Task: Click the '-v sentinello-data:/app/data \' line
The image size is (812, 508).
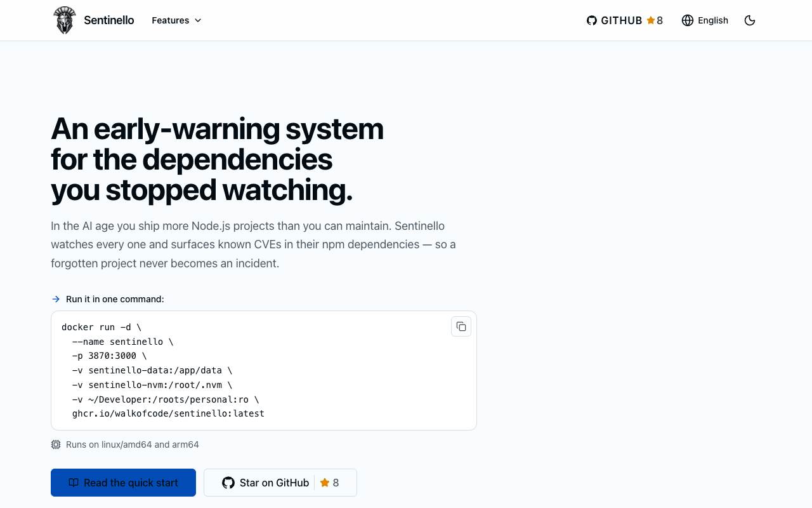Action: pyautogui.click(x=152, y=370)
